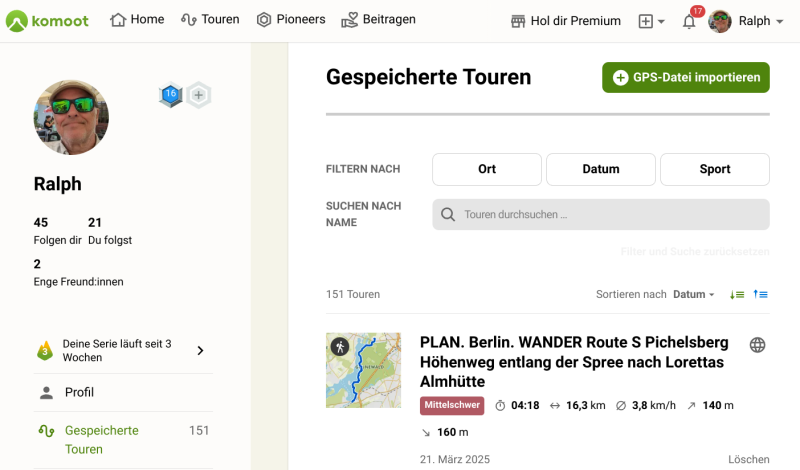The width and height of the screenshot is (800, 470).
Task: Filter tours by Sport
Action: pos(714,169)
